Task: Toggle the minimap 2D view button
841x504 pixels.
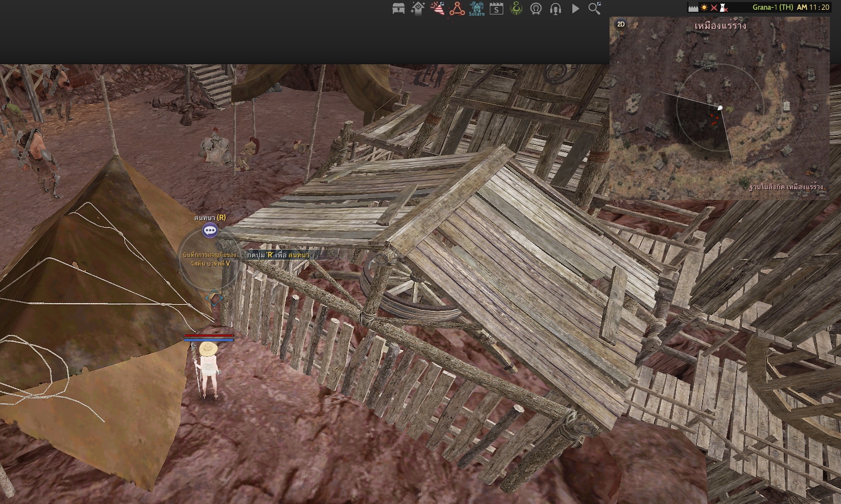Action: [621, 24]
